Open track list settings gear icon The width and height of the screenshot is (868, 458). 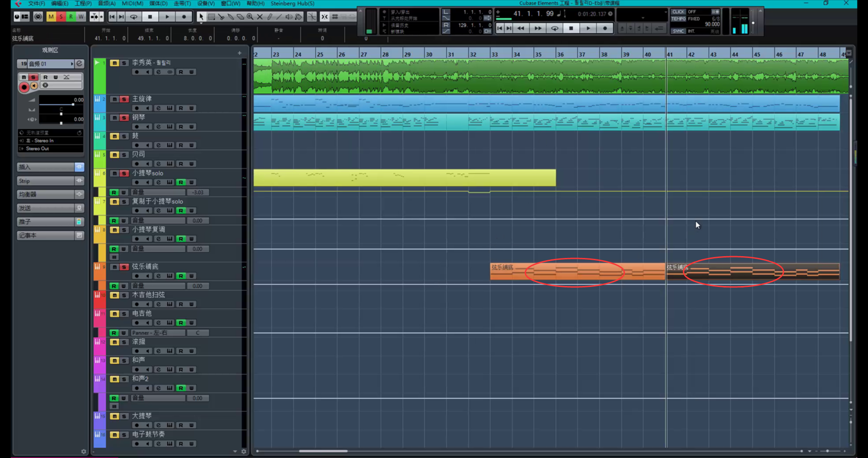pyautogui.click(x=244, y=451)
